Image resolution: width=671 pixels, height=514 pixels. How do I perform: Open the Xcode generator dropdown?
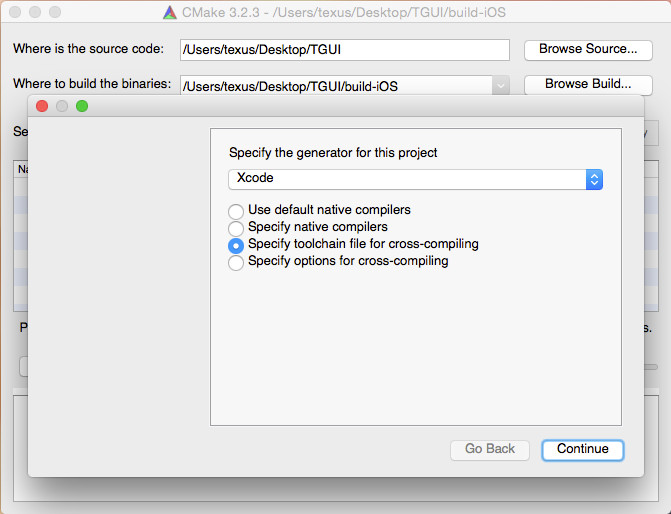click(x=415, y=179)
